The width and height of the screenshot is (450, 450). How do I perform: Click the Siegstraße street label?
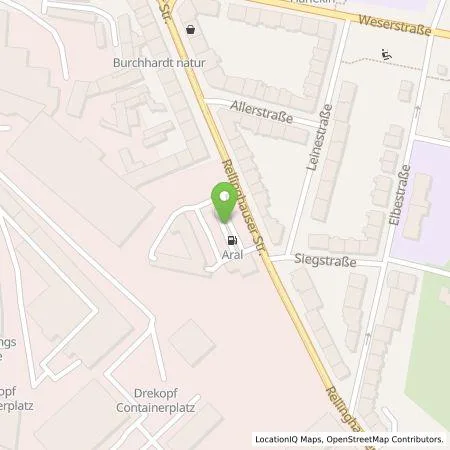coord(325,260)
